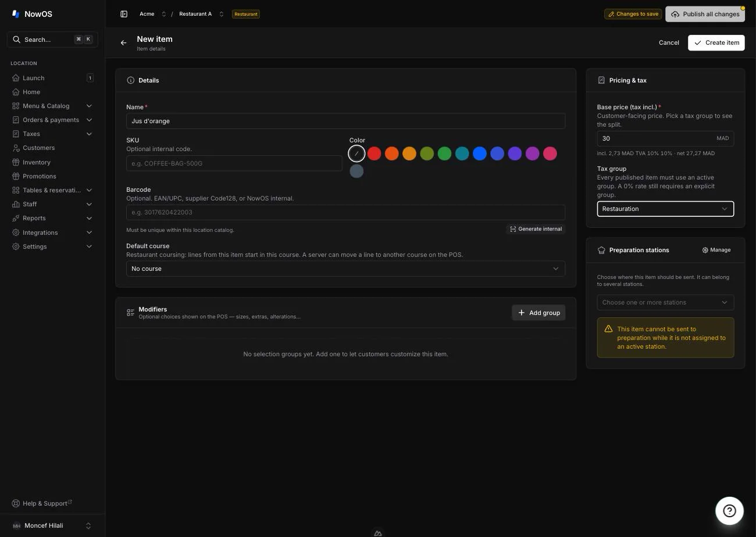
Task: Pick the bright blue color swatch
Action: pyautogui.click(x=480, y=153)
